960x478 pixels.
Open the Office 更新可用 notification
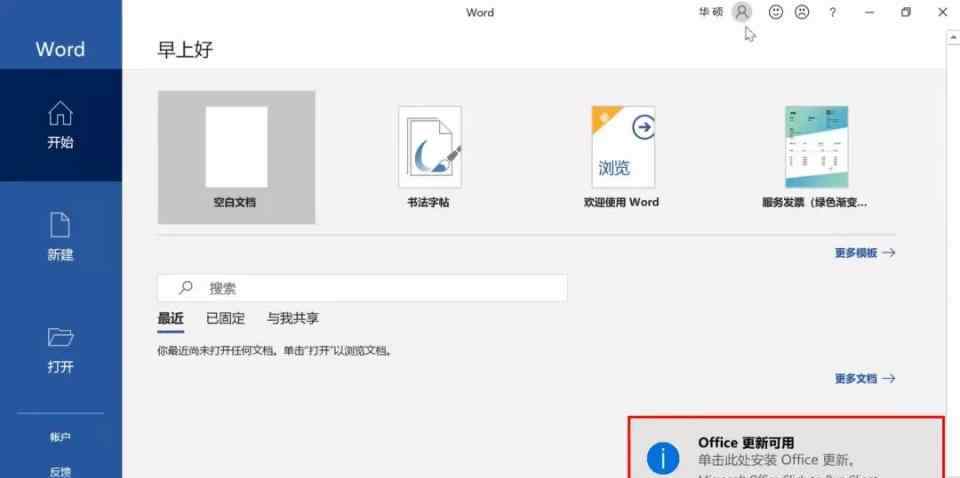tap(786, 448)
